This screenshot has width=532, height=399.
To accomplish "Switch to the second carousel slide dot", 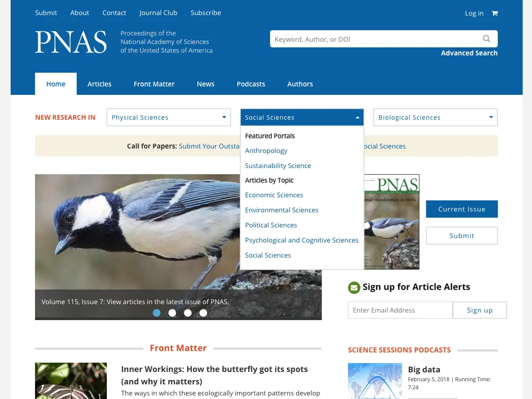I will (x=172, y=313).
